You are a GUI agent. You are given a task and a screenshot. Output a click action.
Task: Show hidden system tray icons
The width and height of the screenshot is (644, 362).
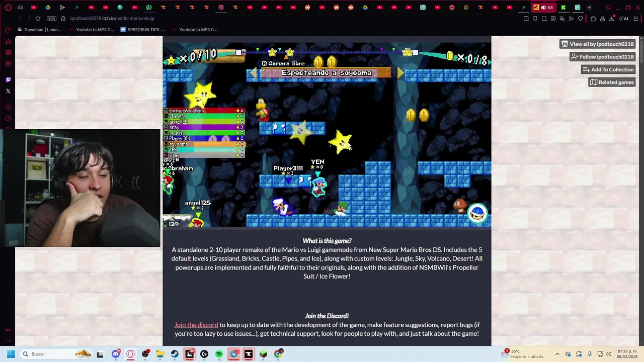(557, 354)
